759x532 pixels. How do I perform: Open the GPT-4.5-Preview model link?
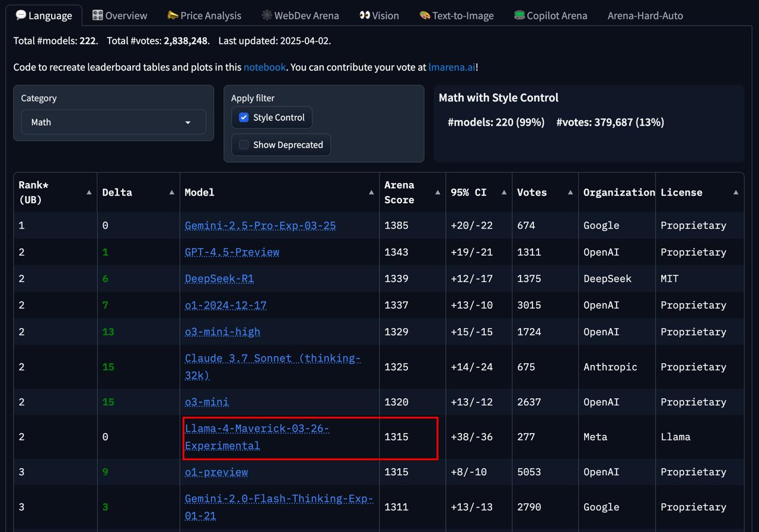(232, 252)
